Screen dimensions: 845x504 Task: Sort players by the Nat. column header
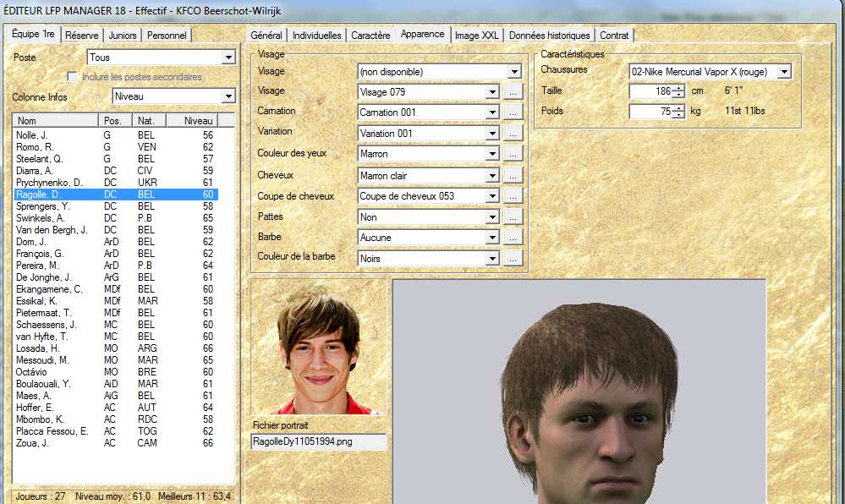[149, 121]
